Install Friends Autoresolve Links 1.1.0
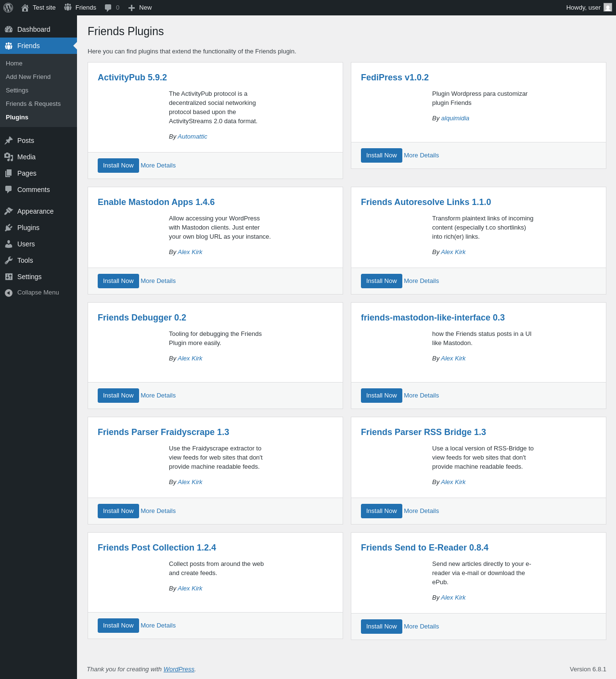 coord(382,281)
